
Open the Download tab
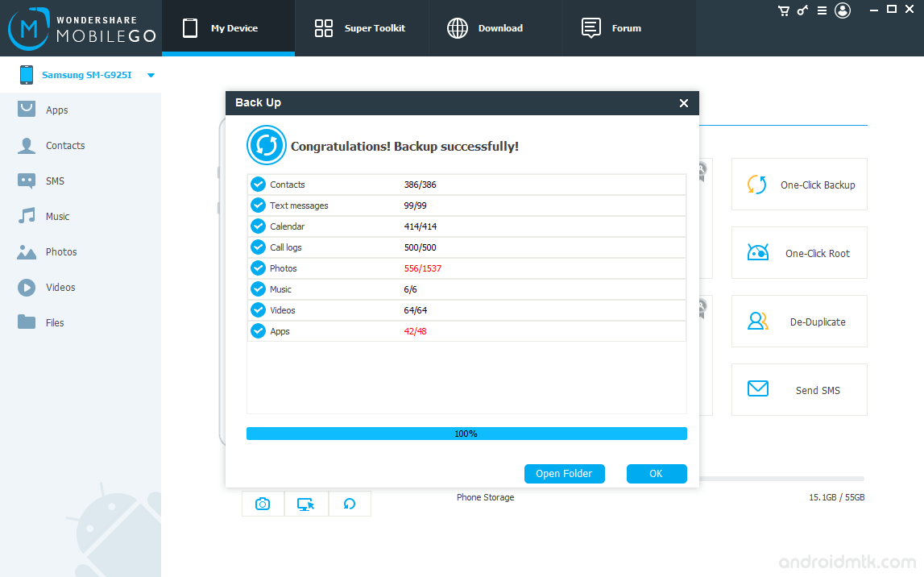coord(495,28)
